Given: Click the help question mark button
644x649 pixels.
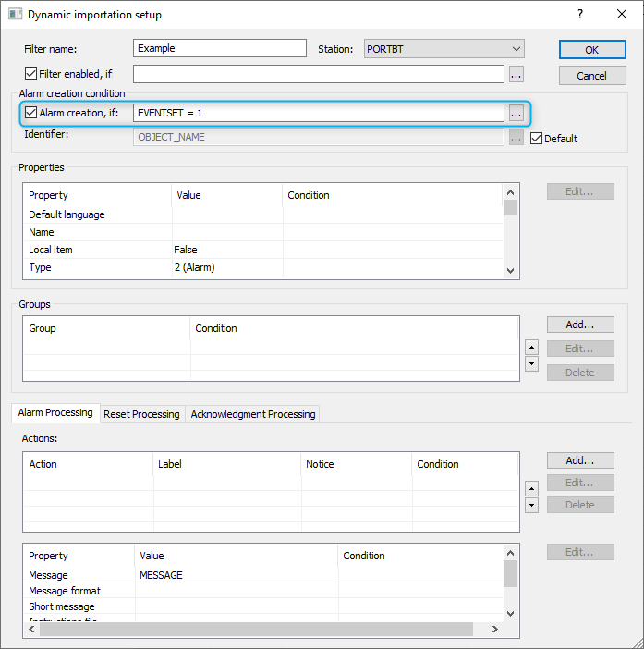Looking at the screenshot, I should 580,14.
